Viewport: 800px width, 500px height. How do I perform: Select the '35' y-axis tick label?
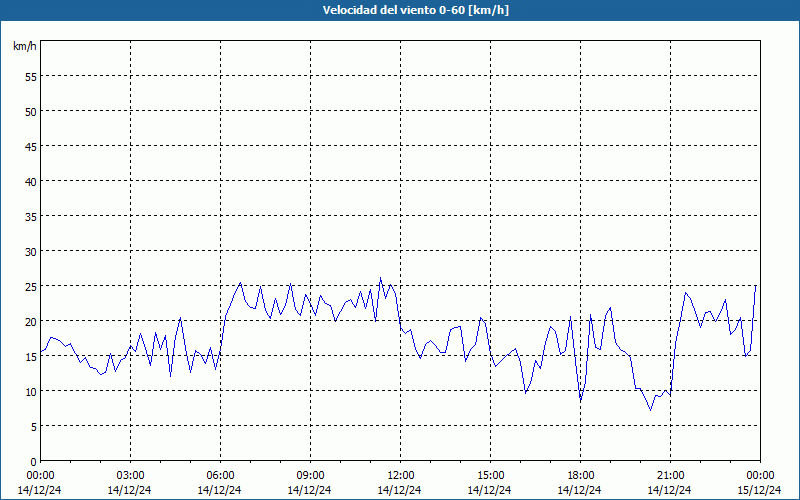31,216
